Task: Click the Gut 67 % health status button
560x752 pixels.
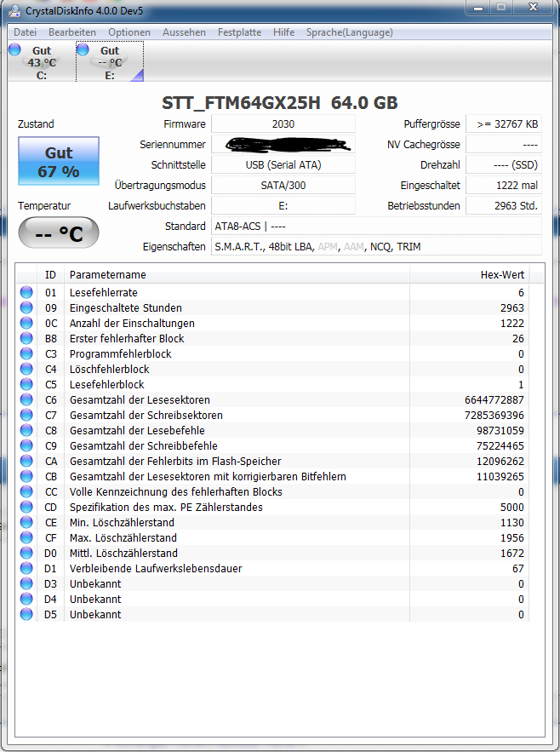Action: click(x=59, y=161)
